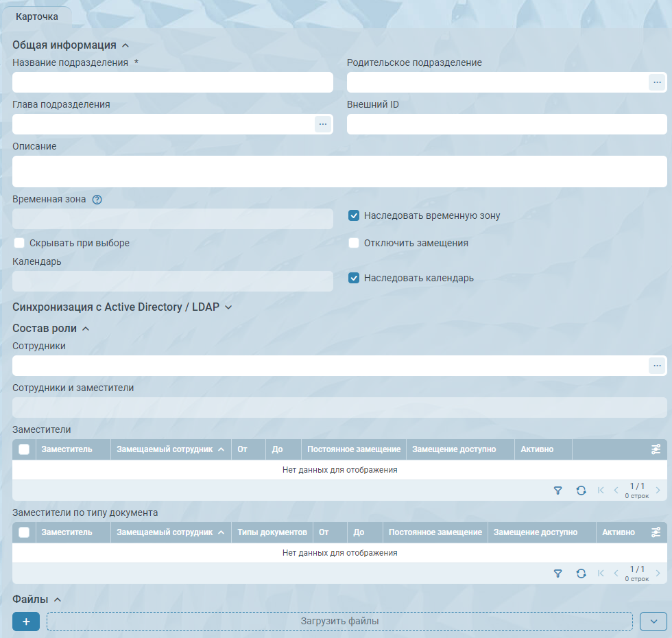Open the dropdown arrow next to file upload
672x638 pixels.
point(653,622)
